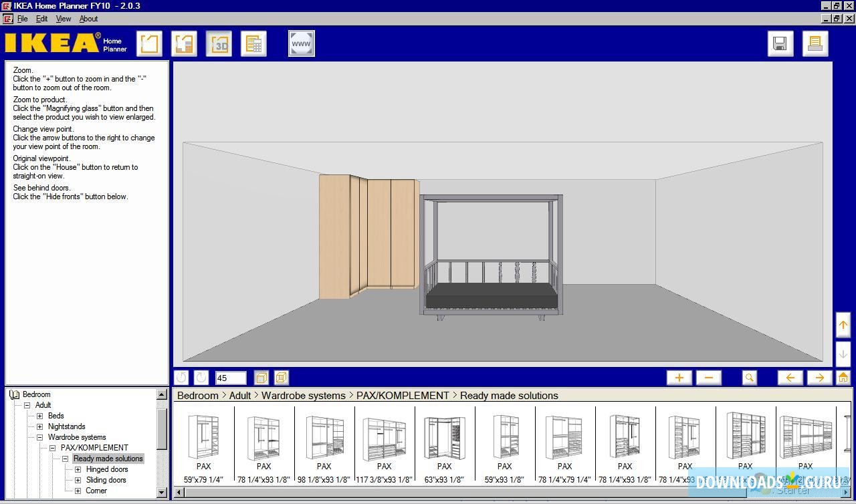856x504 pixels.
Task: Expand the Hinged doors tree node
Action: coord(77,469)
